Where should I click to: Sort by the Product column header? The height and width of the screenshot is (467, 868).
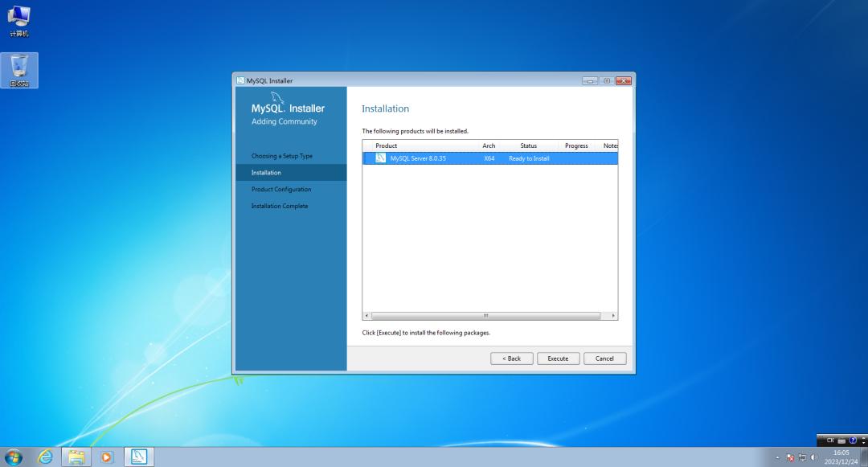387,145
